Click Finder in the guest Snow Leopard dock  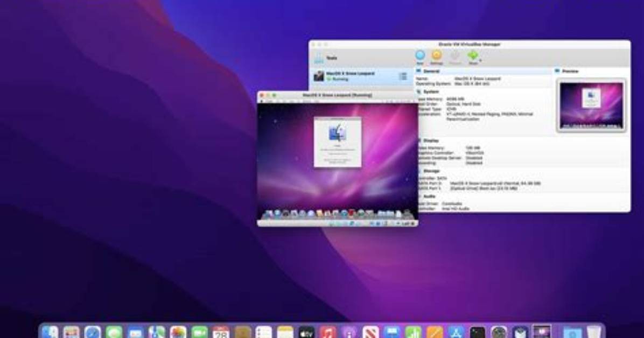tap(269, 214)
